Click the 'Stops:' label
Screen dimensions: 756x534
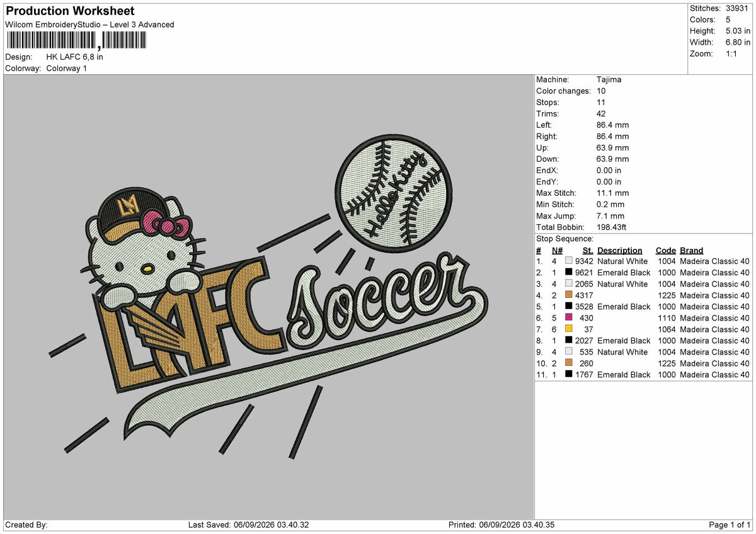pyautogui.click(x=547, y=103)
